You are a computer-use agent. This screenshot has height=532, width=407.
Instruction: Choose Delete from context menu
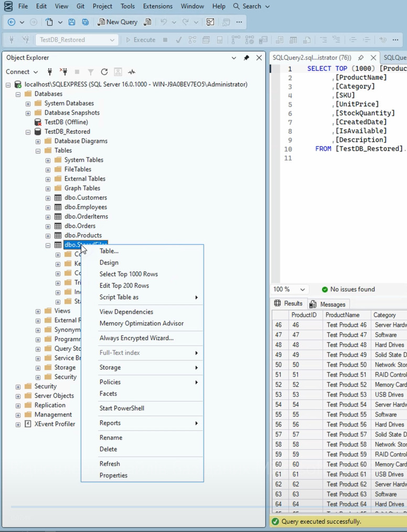point(108,449)
